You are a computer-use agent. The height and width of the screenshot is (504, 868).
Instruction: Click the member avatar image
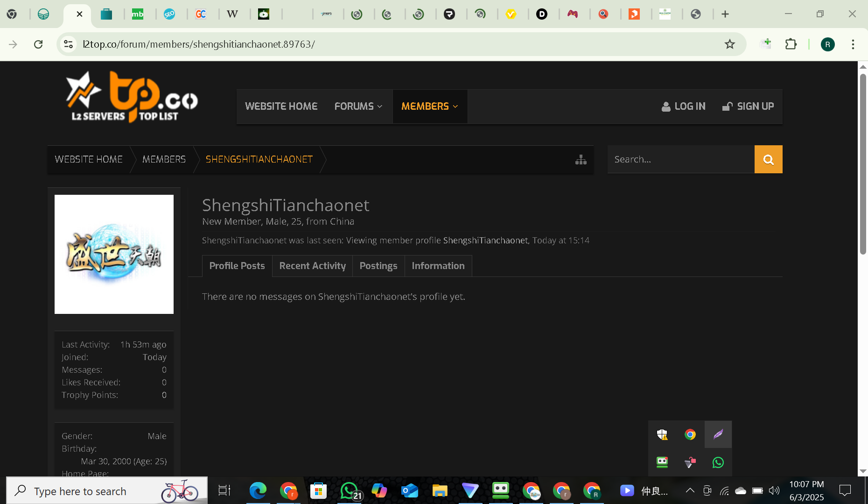114,254
